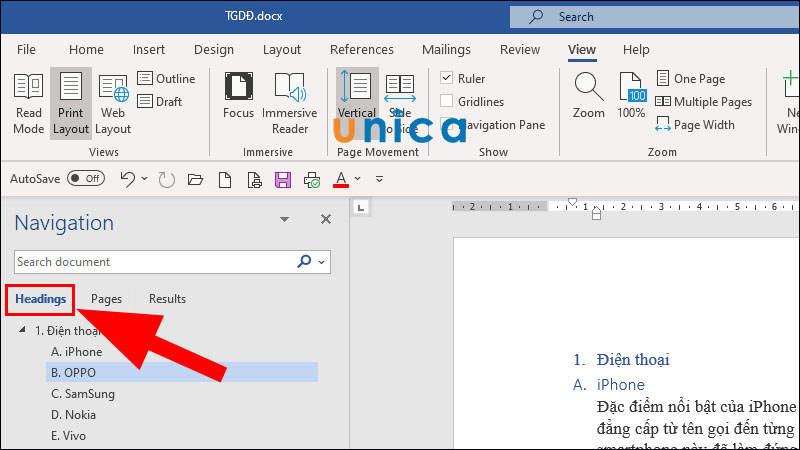Select the Multiple Pages button
The width and height of the screenshot is (800, 450).
coord(703,101)
